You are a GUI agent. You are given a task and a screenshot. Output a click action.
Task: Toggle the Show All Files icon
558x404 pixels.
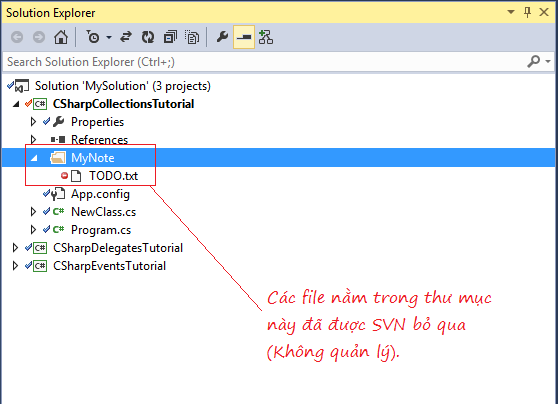(x=192, y=37)
